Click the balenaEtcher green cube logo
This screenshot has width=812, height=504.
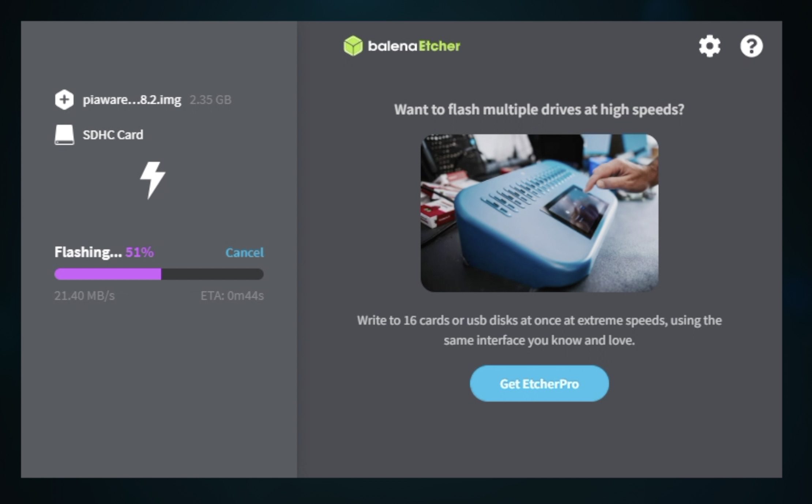[353, 46]
